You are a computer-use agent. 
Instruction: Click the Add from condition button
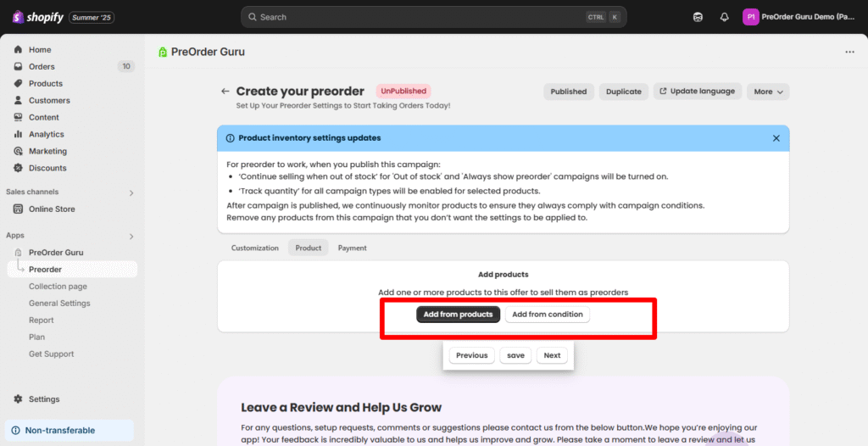[548, 315]
